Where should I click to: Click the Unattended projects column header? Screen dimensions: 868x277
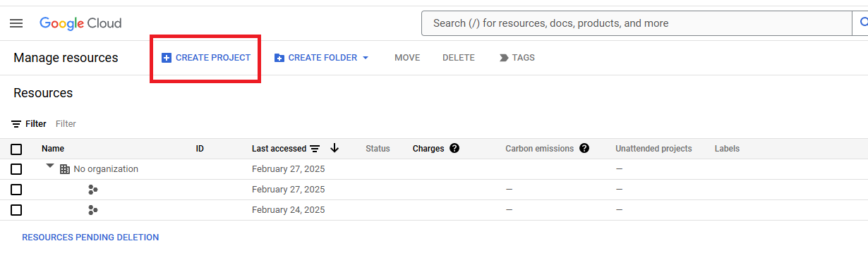(653, 149)
